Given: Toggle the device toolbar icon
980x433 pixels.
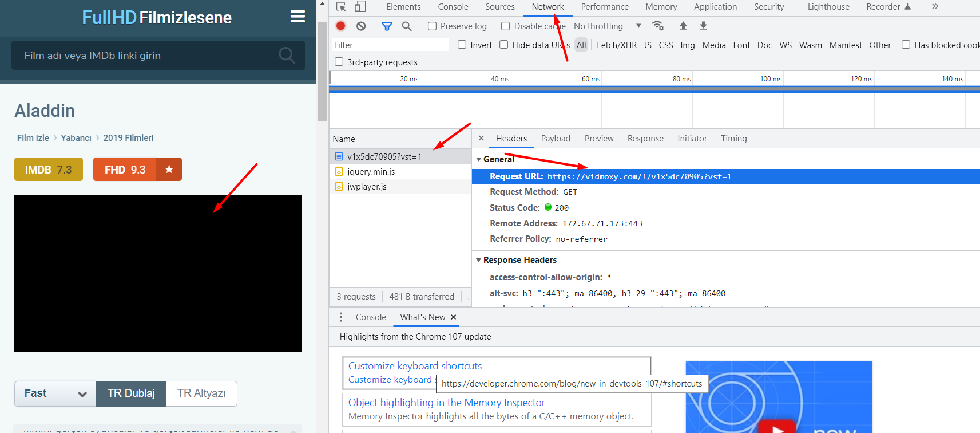Looking at the screenshot, I should point(360,7).
